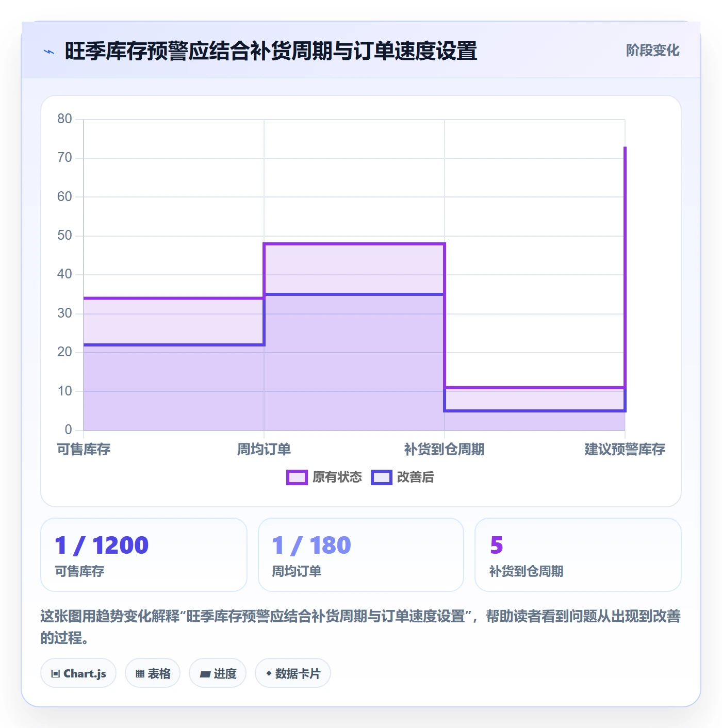Click the 原有状态 legend text
Image resolution: width=722 pixels, height=728 pixels.
(x=337, y=477)
